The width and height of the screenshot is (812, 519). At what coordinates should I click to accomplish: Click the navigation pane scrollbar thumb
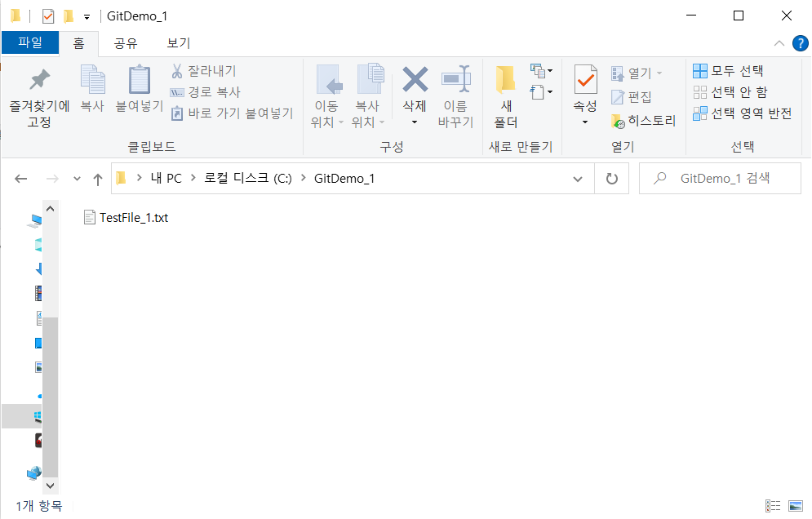click(x=51, y=397)
